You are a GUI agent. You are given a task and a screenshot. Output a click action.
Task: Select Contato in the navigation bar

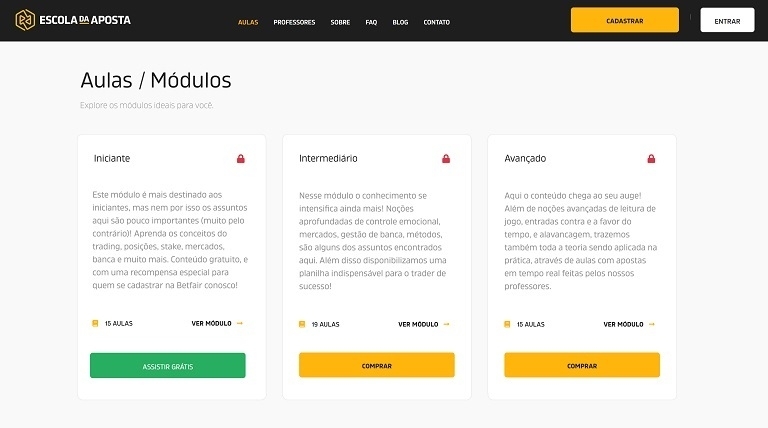click(x=436, y=22)
